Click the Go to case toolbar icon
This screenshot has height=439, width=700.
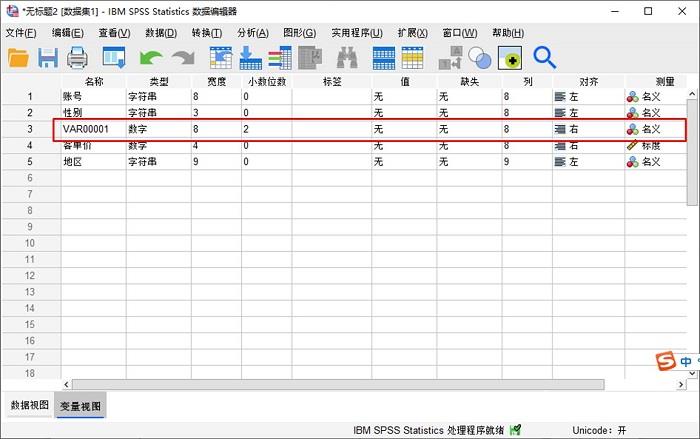(x=221, y=58)
